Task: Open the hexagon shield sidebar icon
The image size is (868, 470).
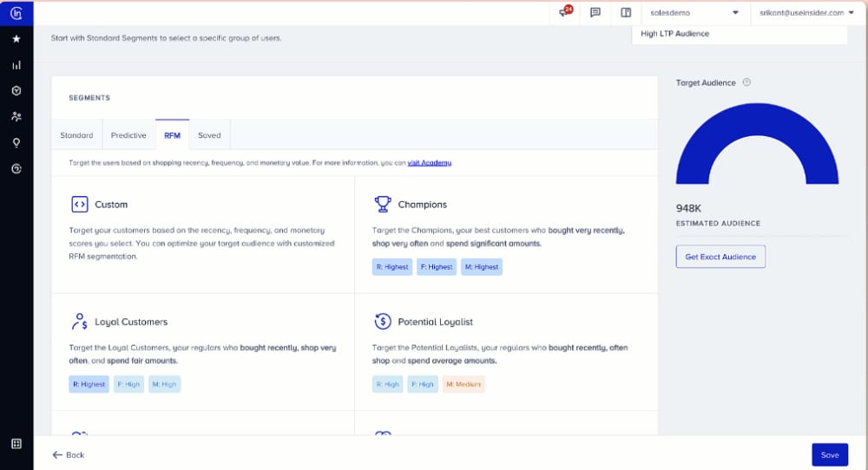Action: pos(16,91)
